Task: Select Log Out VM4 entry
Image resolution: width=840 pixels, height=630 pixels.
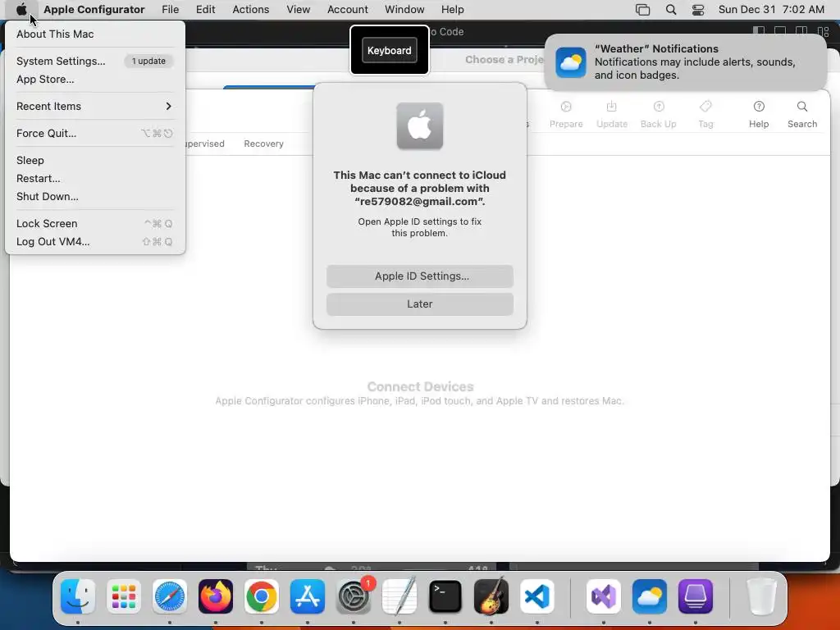Action: click(94, 242)
